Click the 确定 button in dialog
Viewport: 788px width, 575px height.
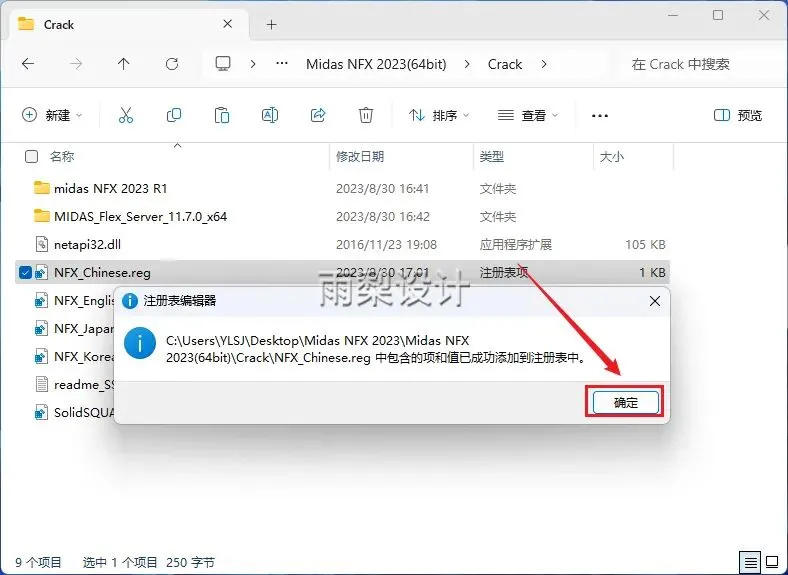[625, 402]
